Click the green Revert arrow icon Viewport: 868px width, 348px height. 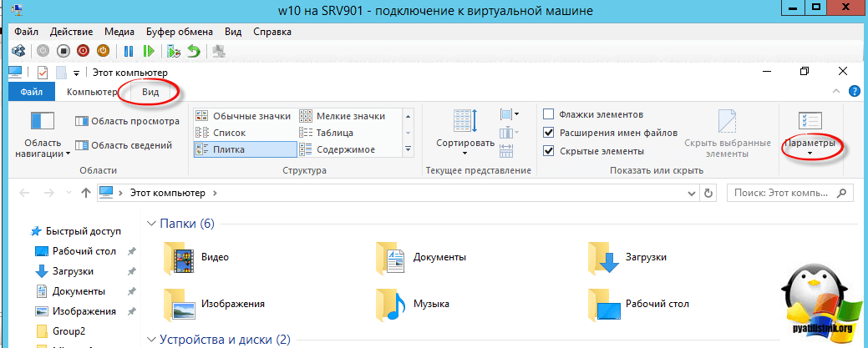pyautogui.click(x=193, y=52)
